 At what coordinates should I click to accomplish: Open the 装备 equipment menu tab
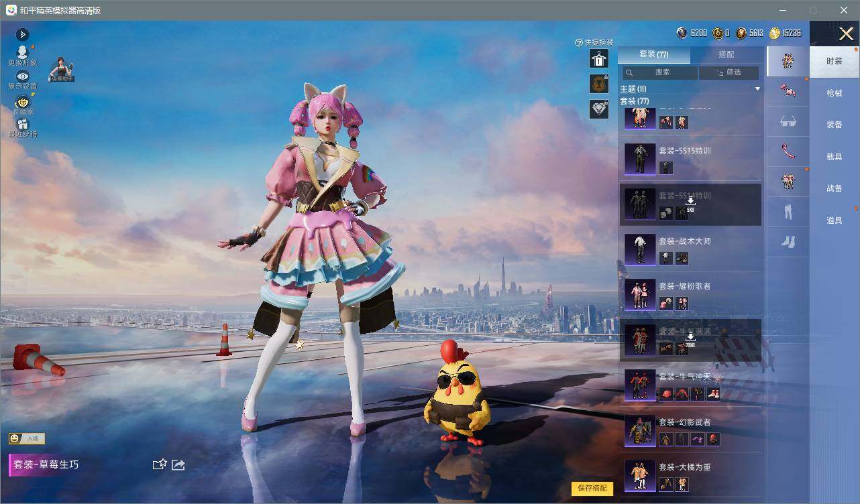(835, 125)
